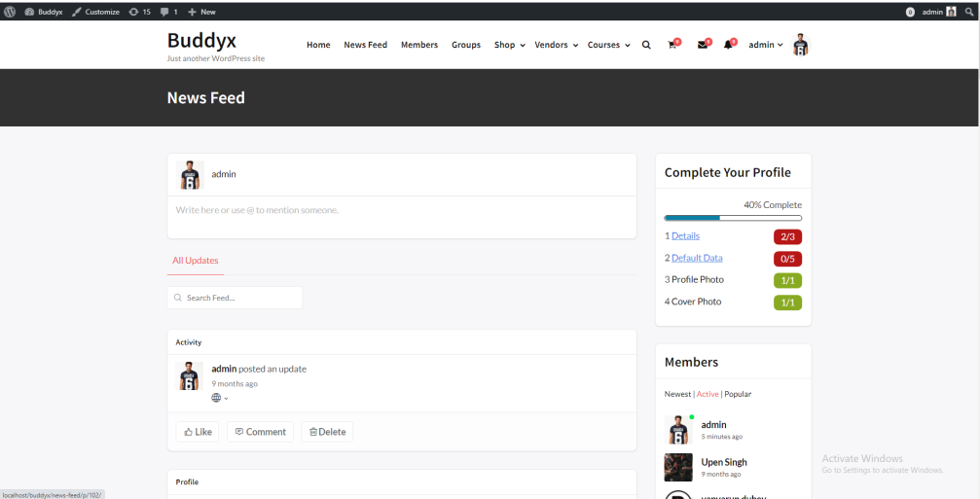This screenshot has width=980, height=499.
Task: Click the 'Cover Photo' step text
Action: (x=696, y=302)
